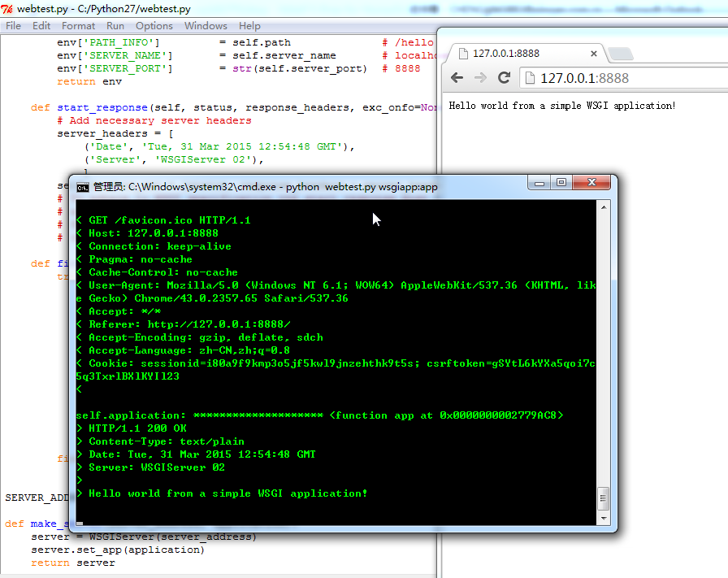Image resolution: width=728 pixels, height=578 pixels.
Task: Click the Chrome address bar showing 127.0.0.1:8888
Action: point(623,78)
